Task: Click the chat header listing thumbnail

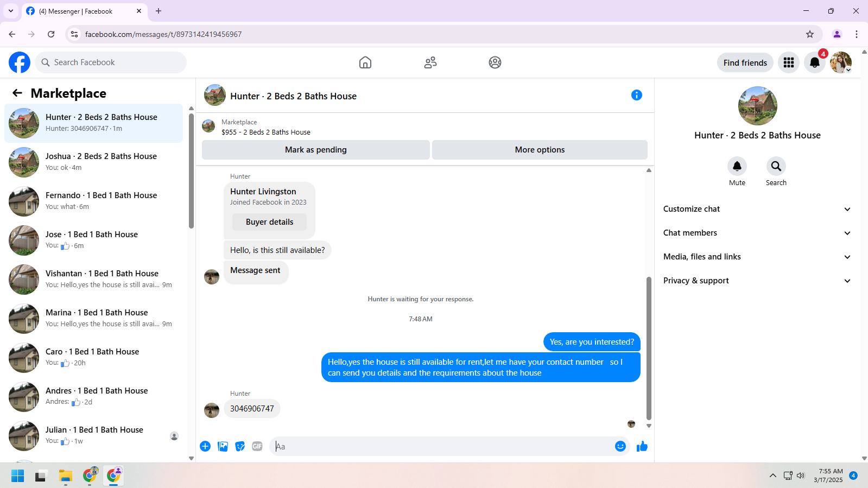Action: [x=215, y=95]
